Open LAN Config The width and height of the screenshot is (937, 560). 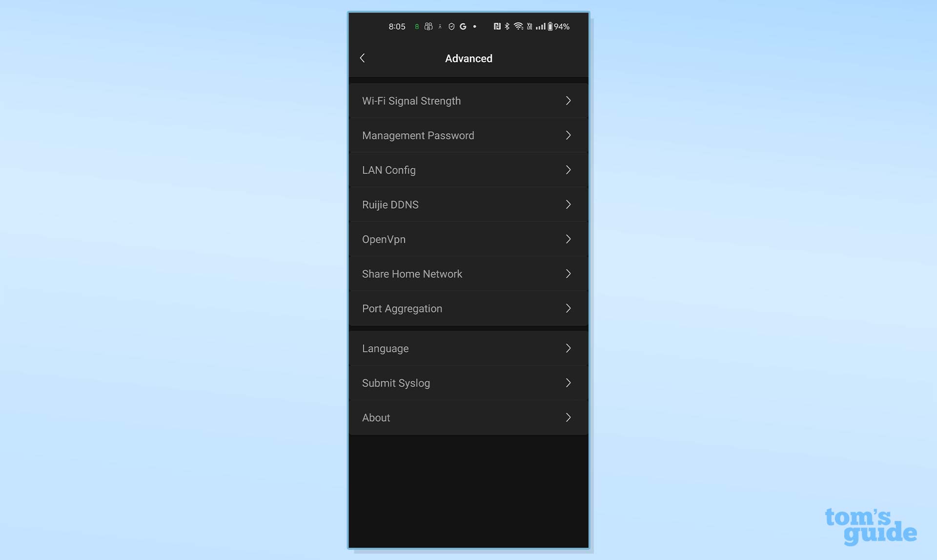468,170
